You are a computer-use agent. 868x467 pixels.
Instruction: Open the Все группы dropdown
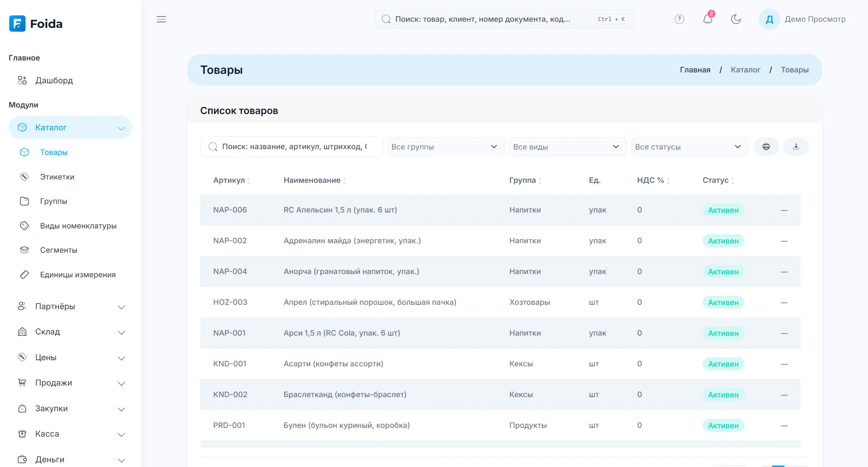(x=446, y=147)
